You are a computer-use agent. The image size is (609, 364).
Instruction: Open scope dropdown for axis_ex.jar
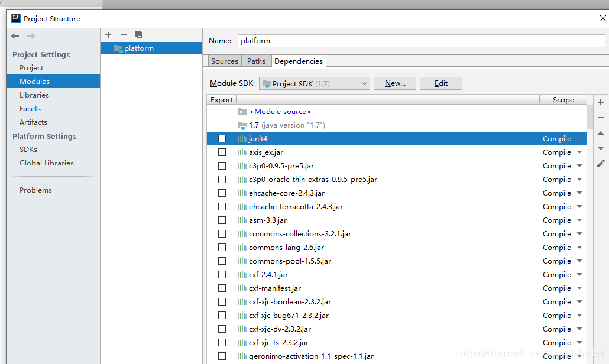[x=579, y=152]
